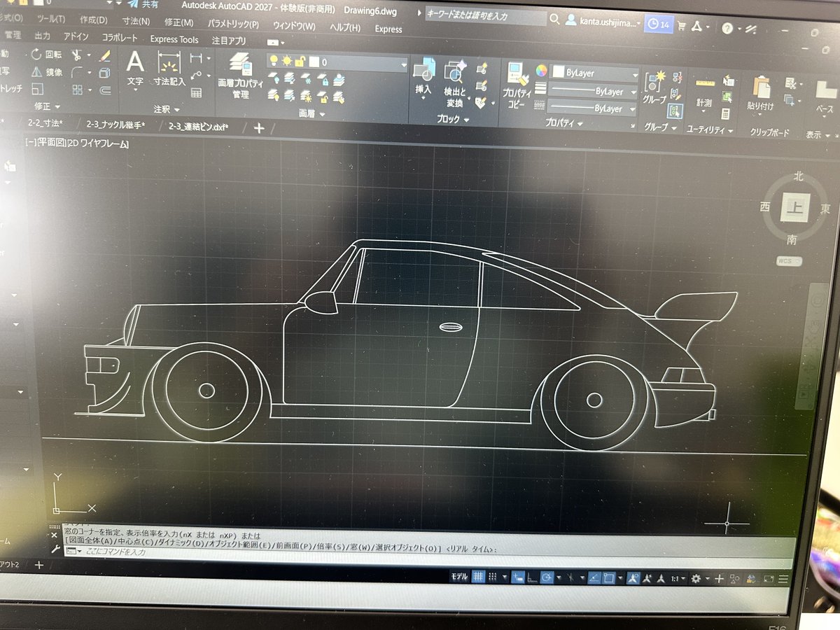Screen dimensions: 840x630
Task: Select the Fillet tool icon
Action: coord(76,72)
